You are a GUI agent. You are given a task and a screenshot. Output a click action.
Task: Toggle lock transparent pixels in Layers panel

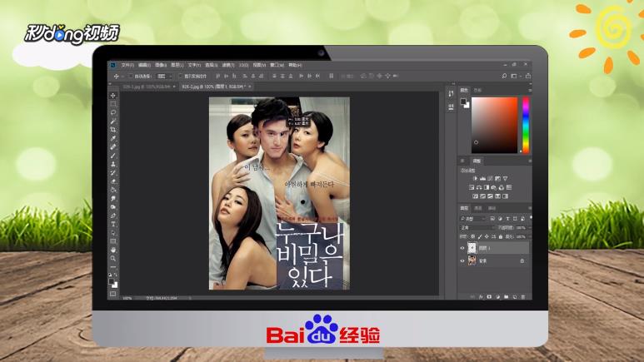(x=472, y=237)
